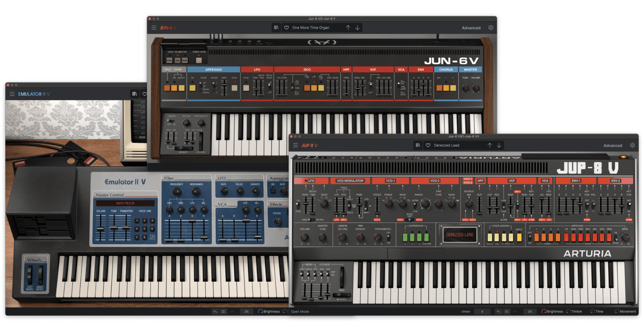Click undo arrow in JUP-8 V status bar
Image resolution: width=644 pixels, height=322 pixels.
pyautogui.click(x=498, y=311)
